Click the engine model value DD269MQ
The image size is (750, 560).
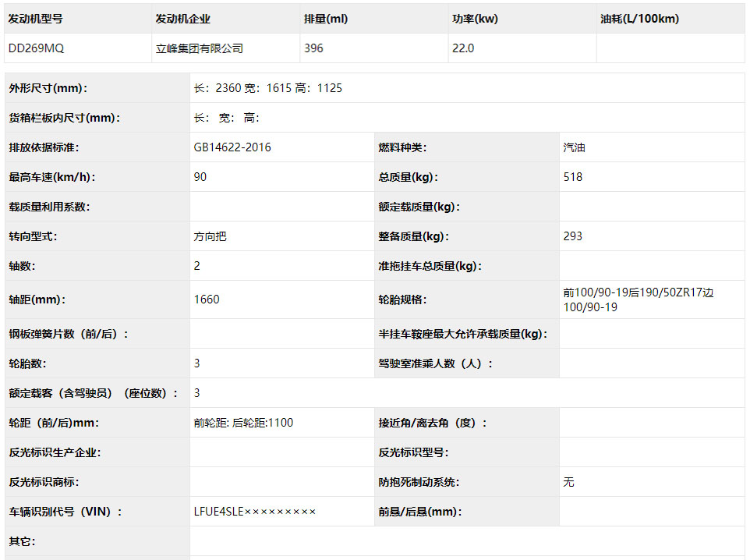(36, 48)
